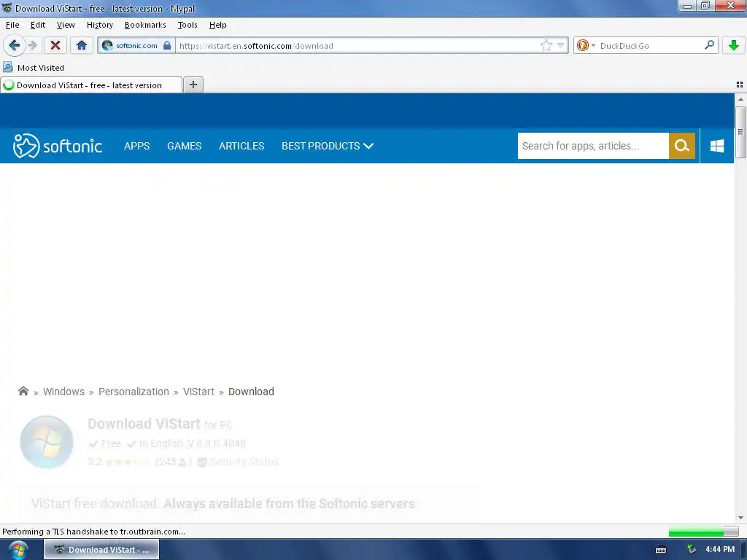Click the scrollbar up arrow

(740, 99)
